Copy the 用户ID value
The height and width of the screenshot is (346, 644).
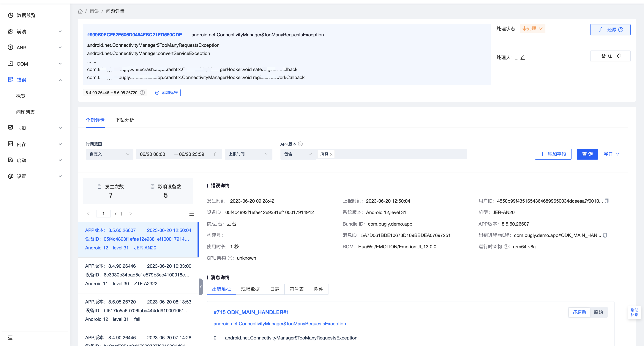(607, 201)
